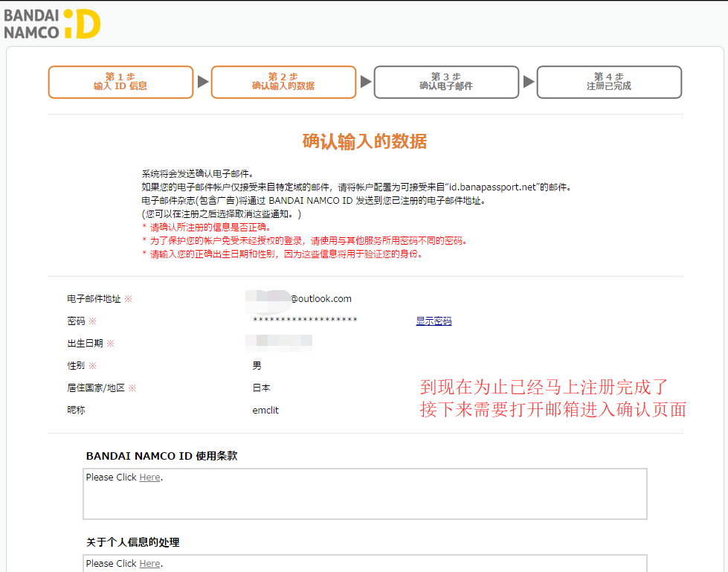Select step 3 确认电子邮件 box
The width and height of the screenshot is (728, 572).
pyautogui.click(x=446, y=82)
